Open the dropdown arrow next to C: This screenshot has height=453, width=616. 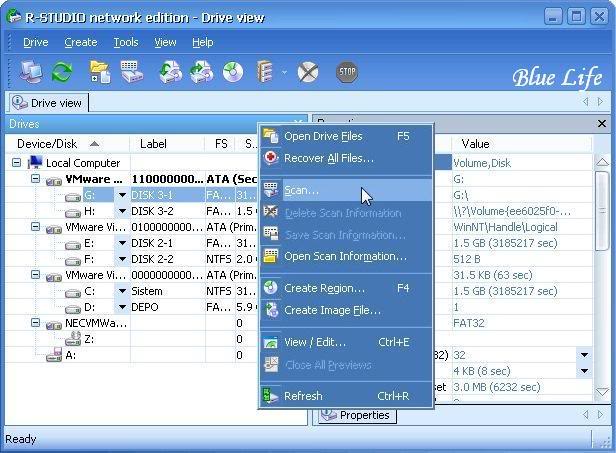[122, 291]
